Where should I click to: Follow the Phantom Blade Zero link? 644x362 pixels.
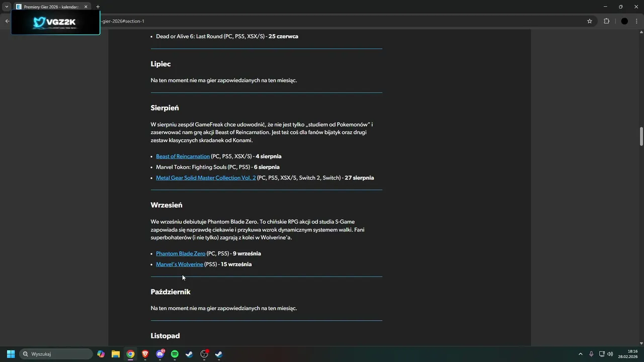coord(181,254)
